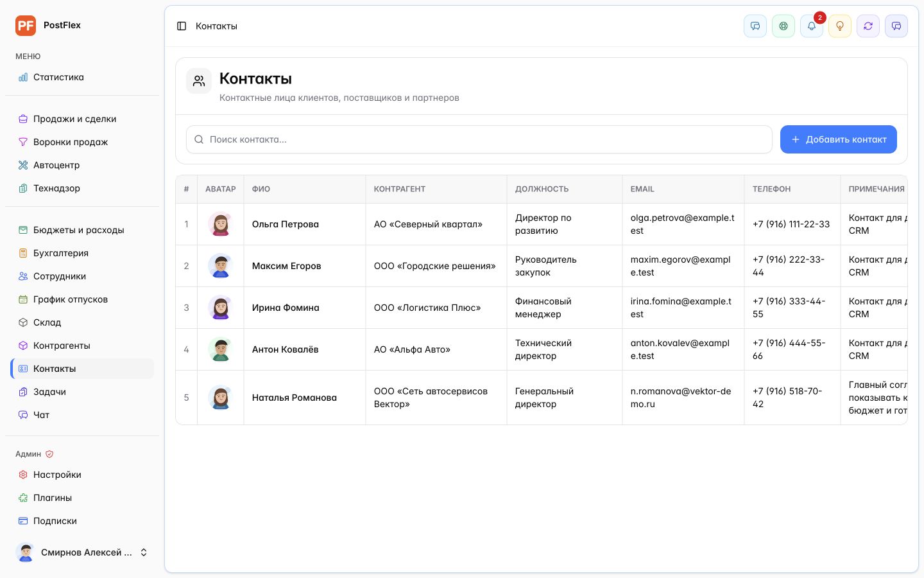The width and height of the screenshot is (924, 578).
Task: Click the refresh sync arrows icon
Action: [868, 26]
